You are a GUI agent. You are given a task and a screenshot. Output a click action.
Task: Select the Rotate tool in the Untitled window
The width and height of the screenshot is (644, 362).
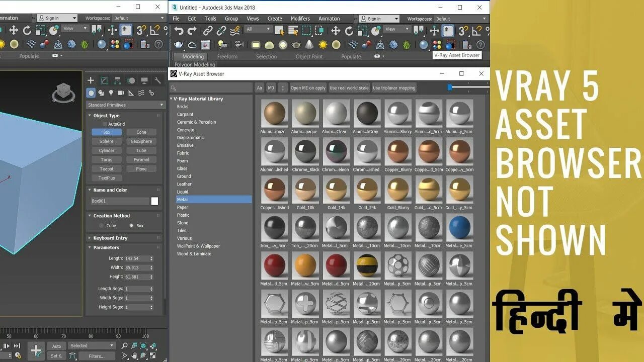point(349,31)
